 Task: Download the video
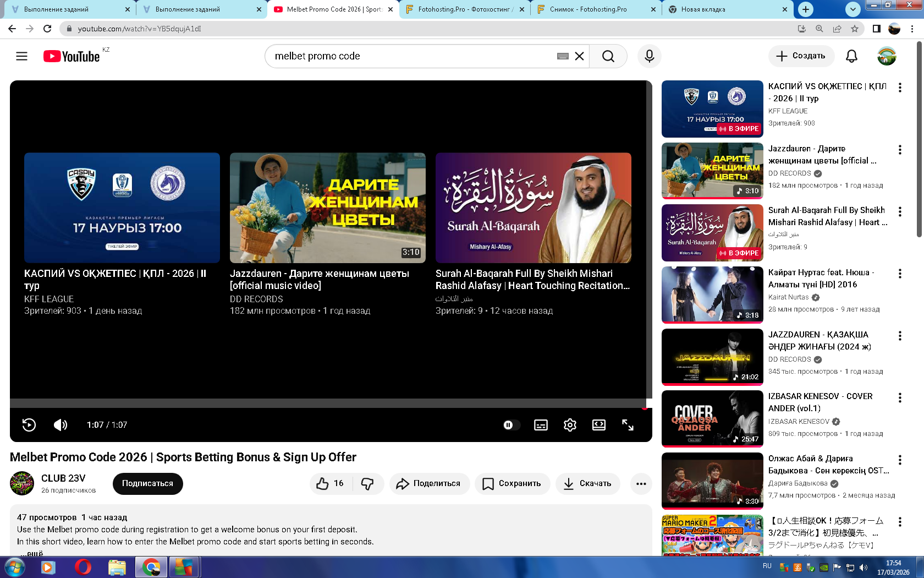(588, 483)
